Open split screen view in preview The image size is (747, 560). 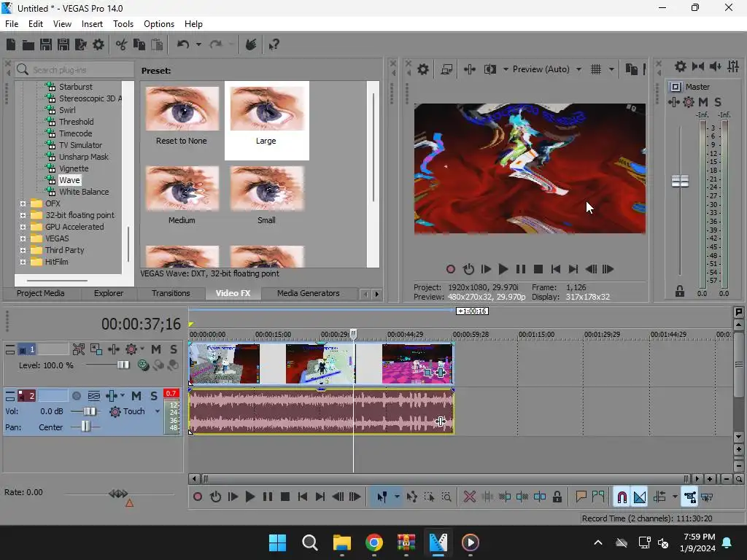489,69
